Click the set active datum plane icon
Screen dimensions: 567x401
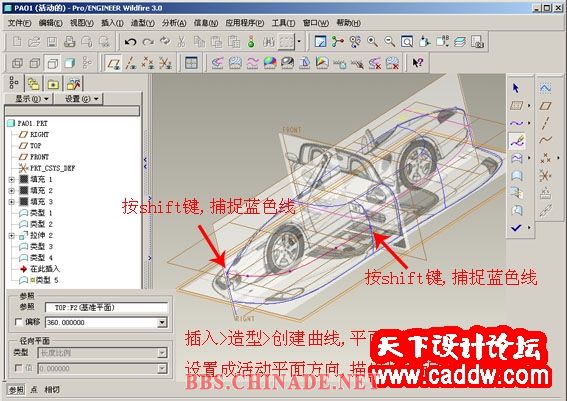pos(516,106)
